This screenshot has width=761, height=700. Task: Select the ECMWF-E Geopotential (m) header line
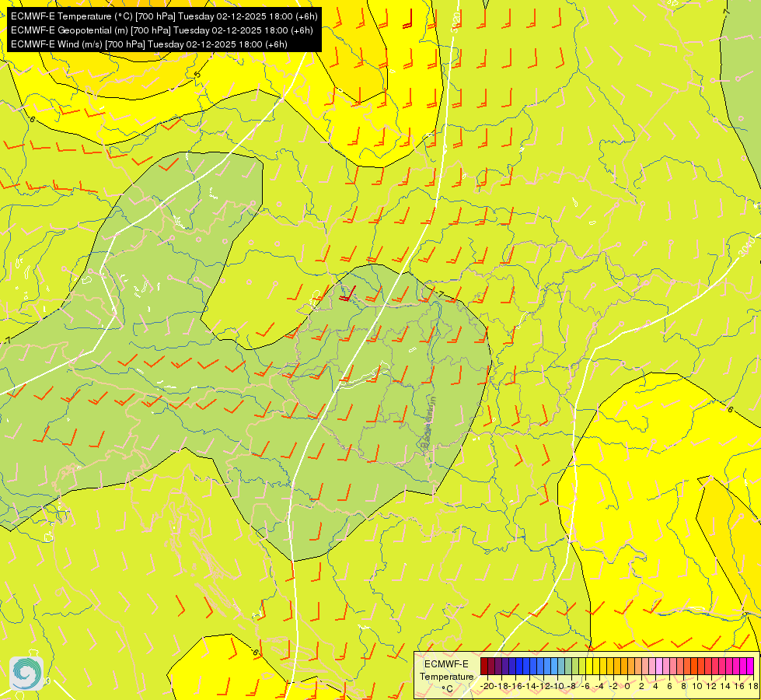click(162, 30)
